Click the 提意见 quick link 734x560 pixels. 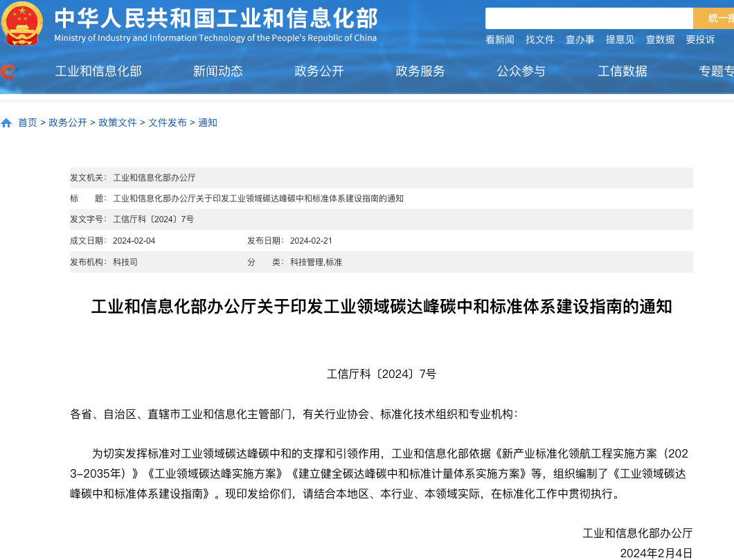pos(619,39)
